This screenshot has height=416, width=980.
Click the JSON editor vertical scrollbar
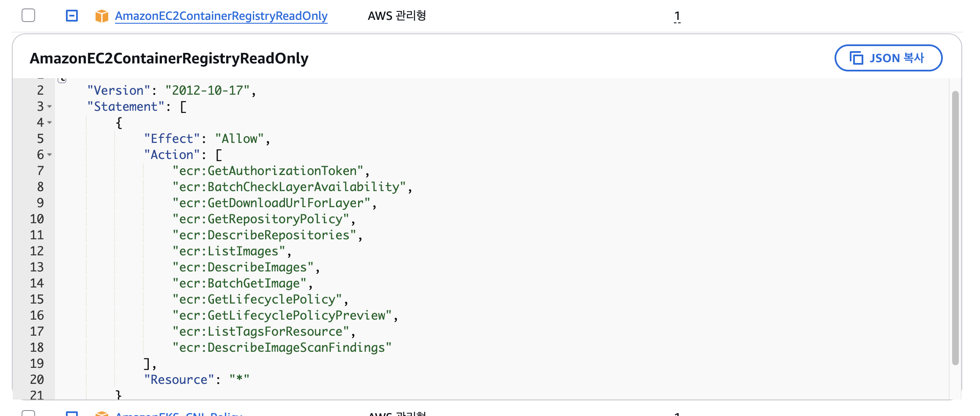[955, 228]
